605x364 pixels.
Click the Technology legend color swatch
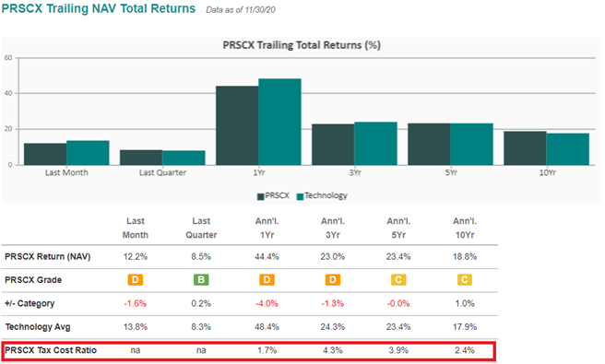pyautogui.click(x=300, y=196)
